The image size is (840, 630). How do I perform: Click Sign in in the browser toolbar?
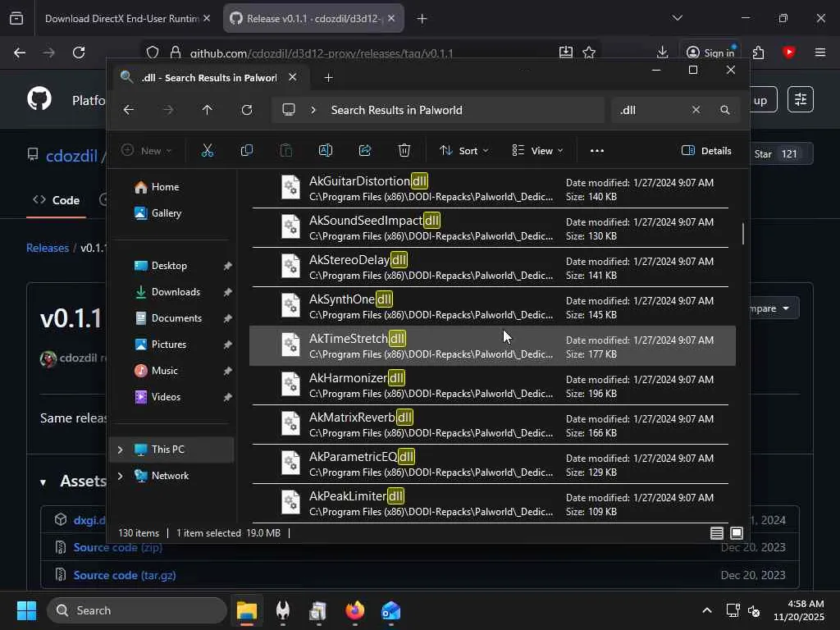click(710, 52)
